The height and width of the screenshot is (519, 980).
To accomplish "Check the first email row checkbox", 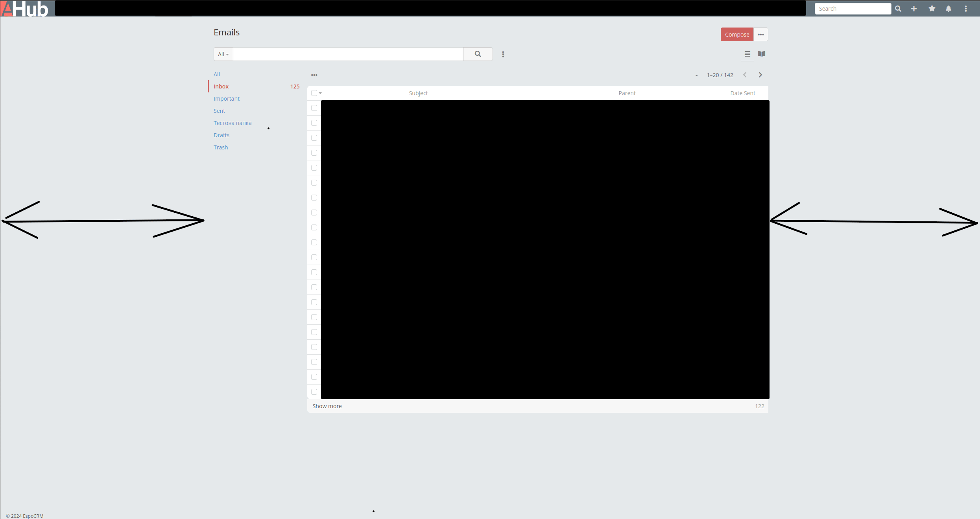I will (314, 108).
